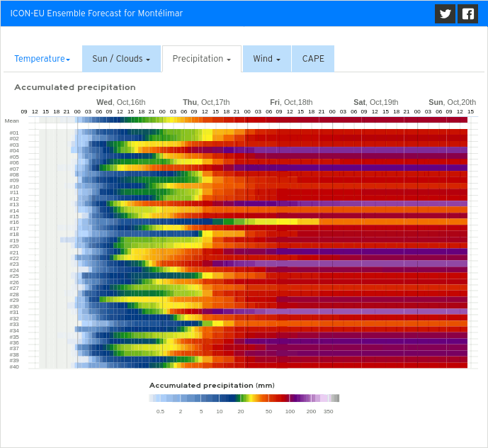The width and height of the screenshot is (488, 448).
Task: Click the 'Fri, Oct,18th' date label
Action: pos(291,102)
